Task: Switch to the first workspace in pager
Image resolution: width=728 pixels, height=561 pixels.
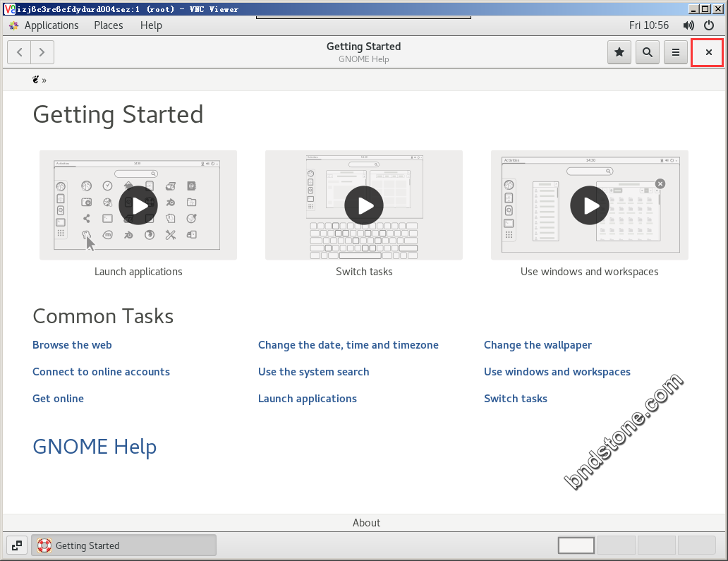Action: pos(576,545)
